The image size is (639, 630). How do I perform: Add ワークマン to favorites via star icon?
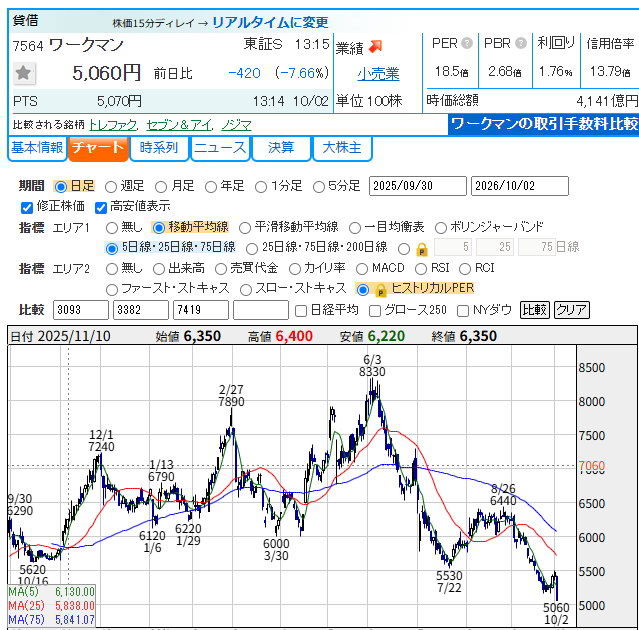pos(24,73)
